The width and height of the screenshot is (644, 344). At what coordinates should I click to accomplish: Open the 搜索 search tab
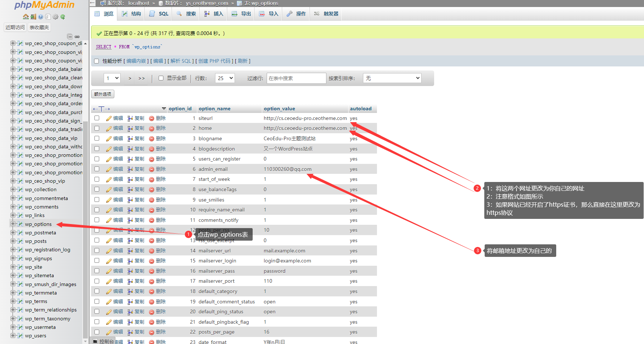186,14
